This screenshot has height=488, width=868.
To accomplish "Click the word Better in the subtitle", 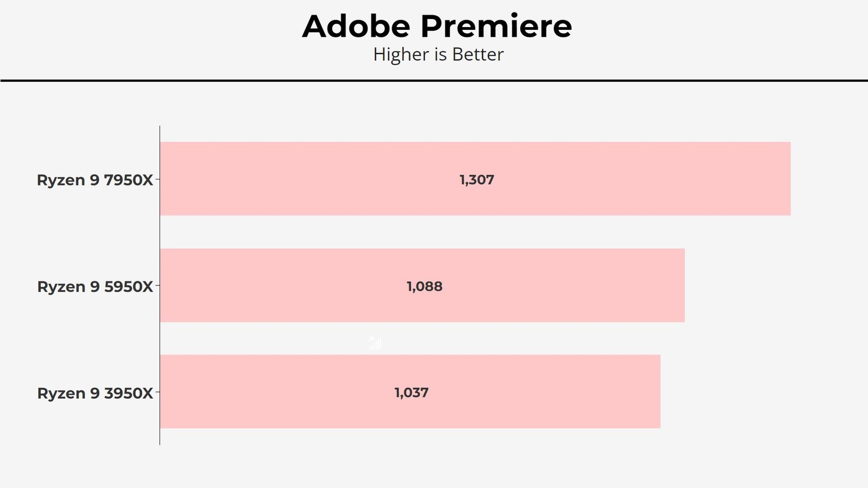I will click(x=478, y=54).
